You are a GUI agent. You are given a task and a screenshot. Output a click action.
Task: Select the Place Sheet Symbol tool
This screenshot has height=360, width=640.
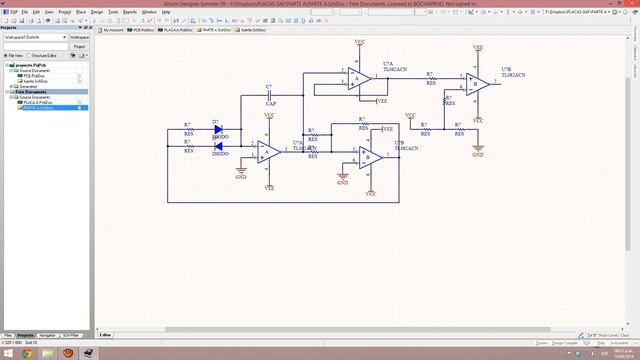coord(265,20)
